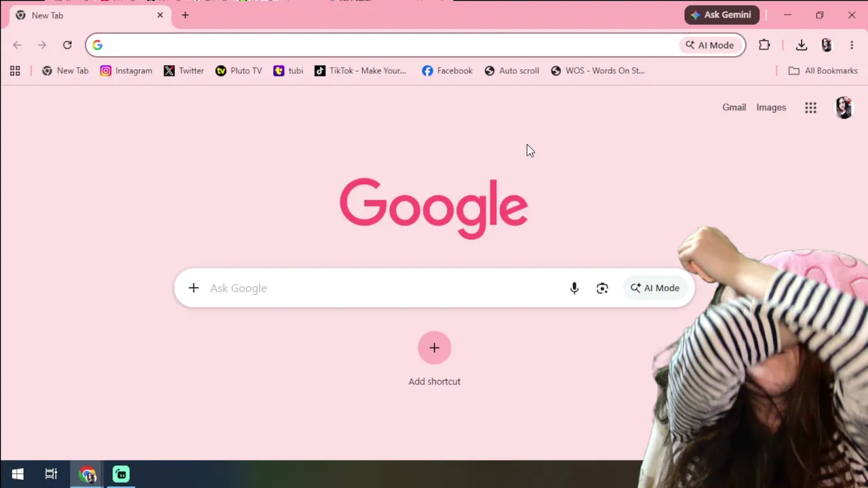Close the New Tab browser tab
This screenshot has width=868, height=488.
pyautogui.click(x=160, y=15)
